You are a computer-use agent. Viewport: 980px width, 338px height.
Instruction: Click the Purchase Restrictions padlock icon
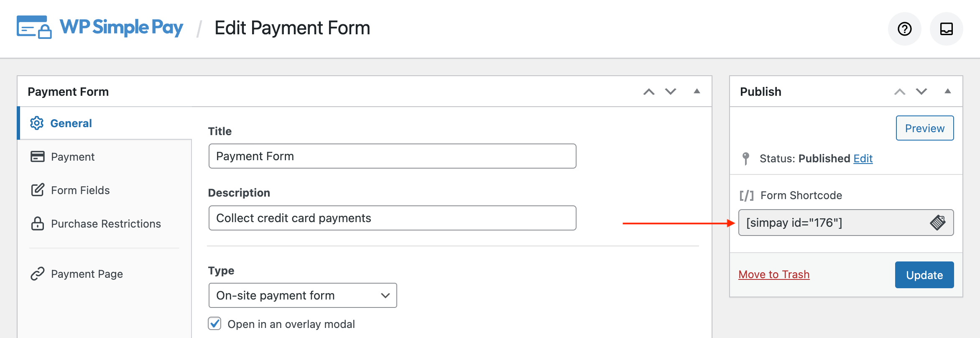click(x=37, y=223)
